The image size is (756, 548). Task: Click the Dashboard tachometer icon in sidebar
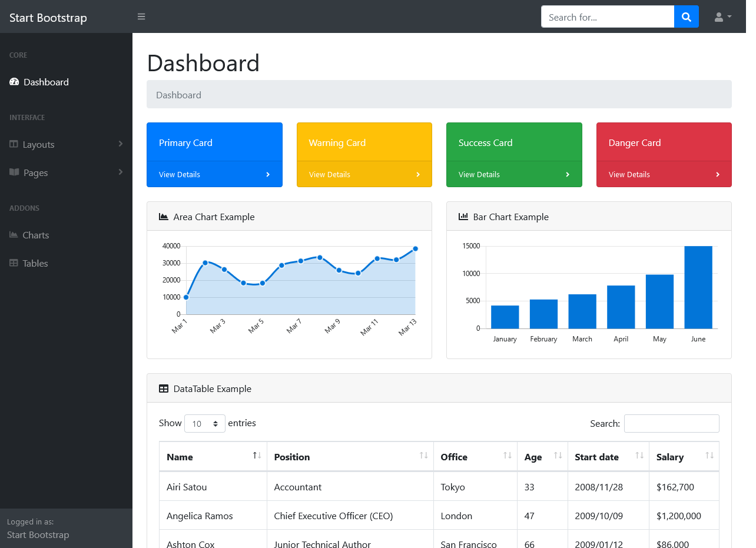coord(14,82)
